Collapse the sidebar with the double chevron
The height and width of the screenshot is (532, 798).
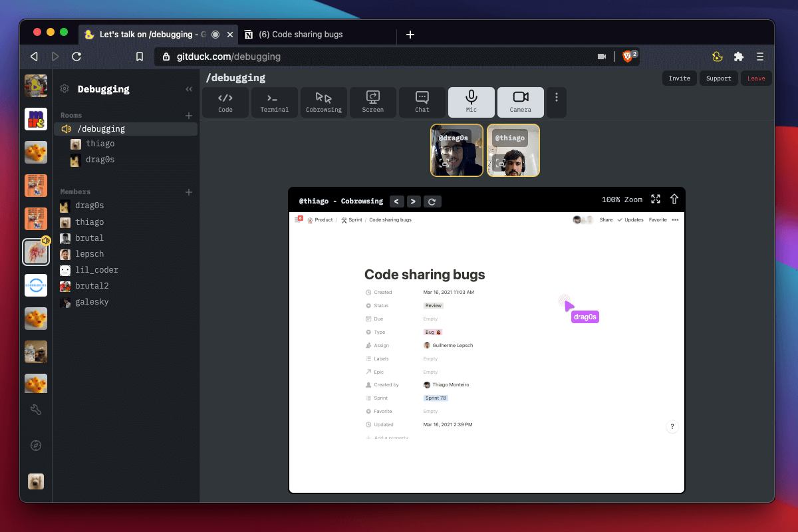coord(189,89)
